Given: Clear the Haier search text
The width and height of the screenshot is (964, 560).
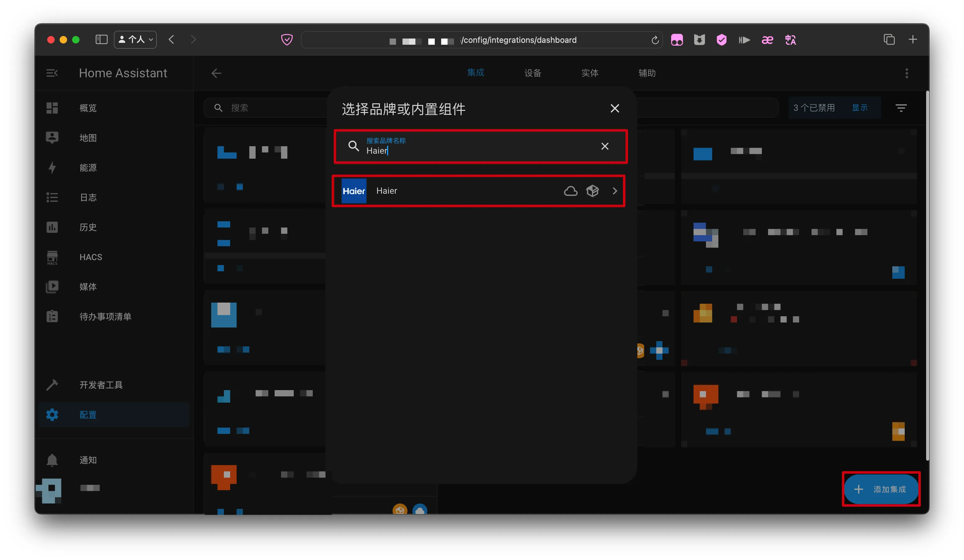Looking at the screenshot, I should [604, 147].
